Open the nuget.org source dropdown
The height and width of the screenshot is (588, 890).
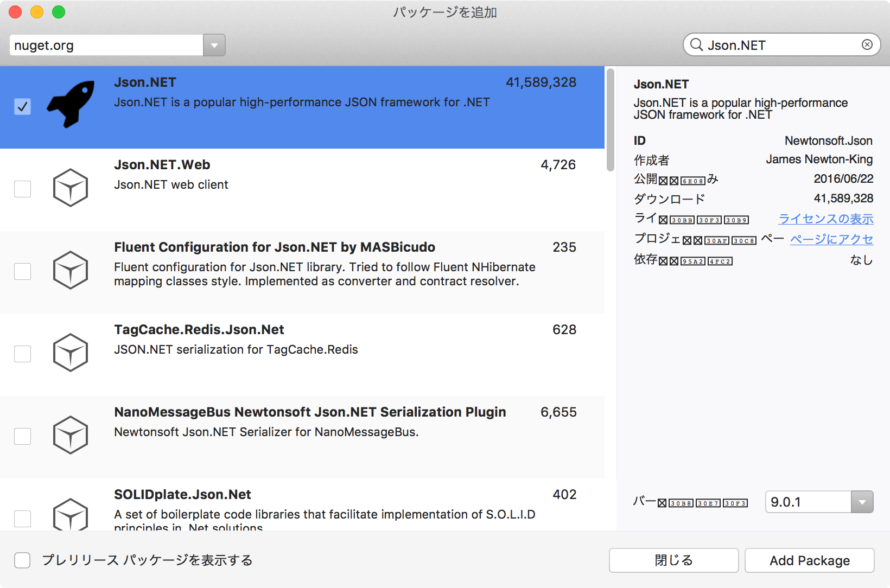pos(214,45)
